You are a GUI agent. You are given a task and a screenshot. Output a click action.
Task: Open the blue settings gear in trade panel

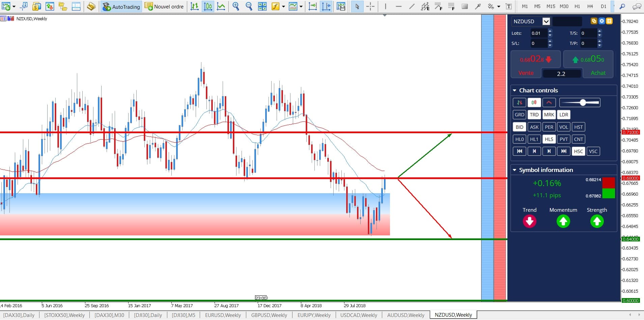(x=601, y=21)
